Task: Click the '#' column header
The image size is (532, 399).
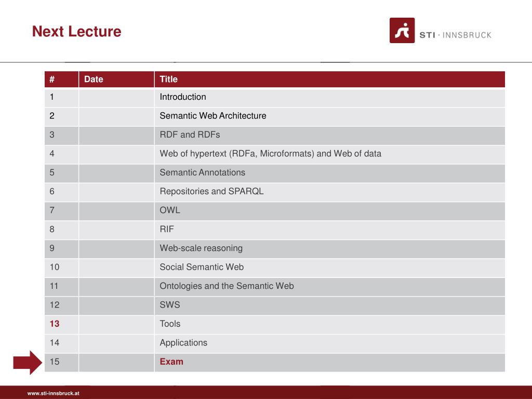Action: (61, 79)
